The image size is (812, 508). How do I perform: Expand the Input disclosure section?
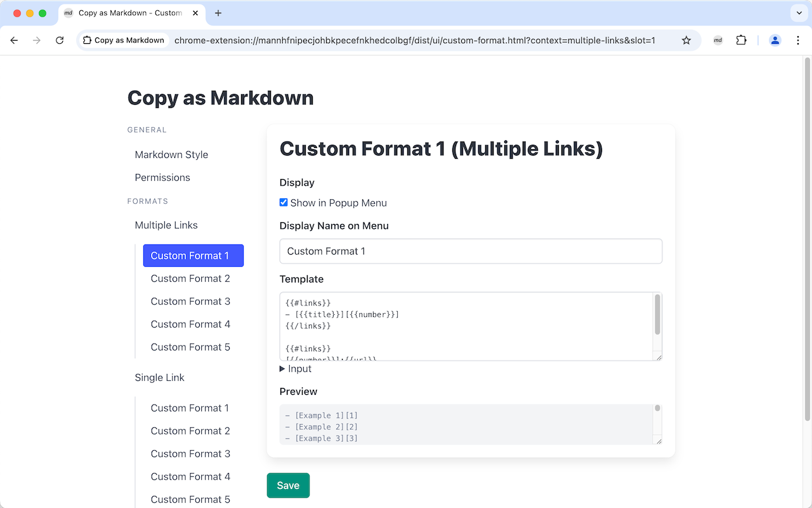pos(295,368)
